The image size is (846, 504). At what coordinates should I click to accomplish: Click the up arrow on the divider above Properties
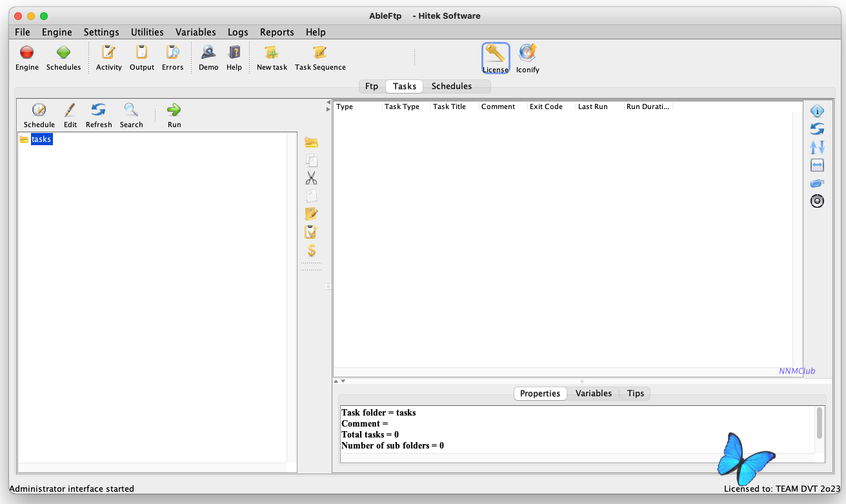336,381
